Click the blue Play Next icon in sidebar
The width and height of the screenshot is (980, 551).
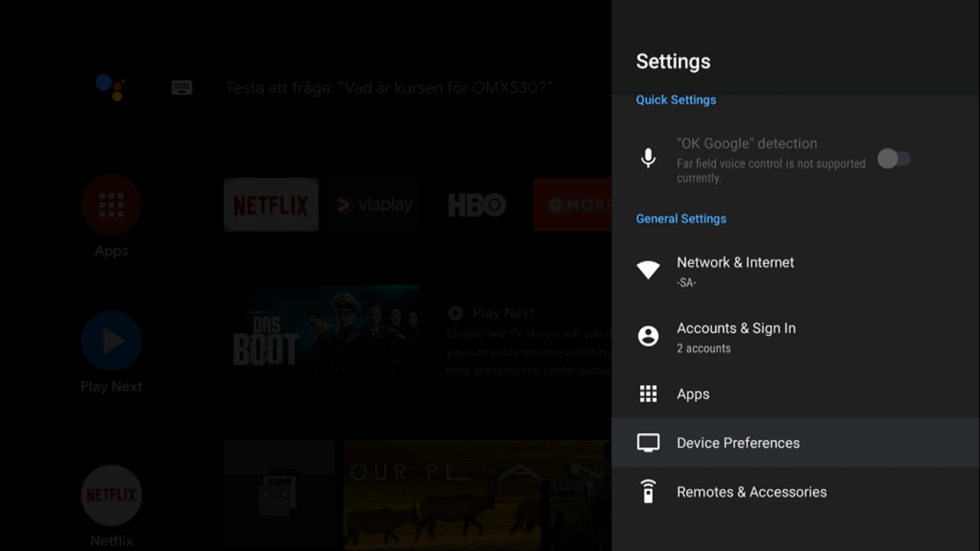pos(111,340)
